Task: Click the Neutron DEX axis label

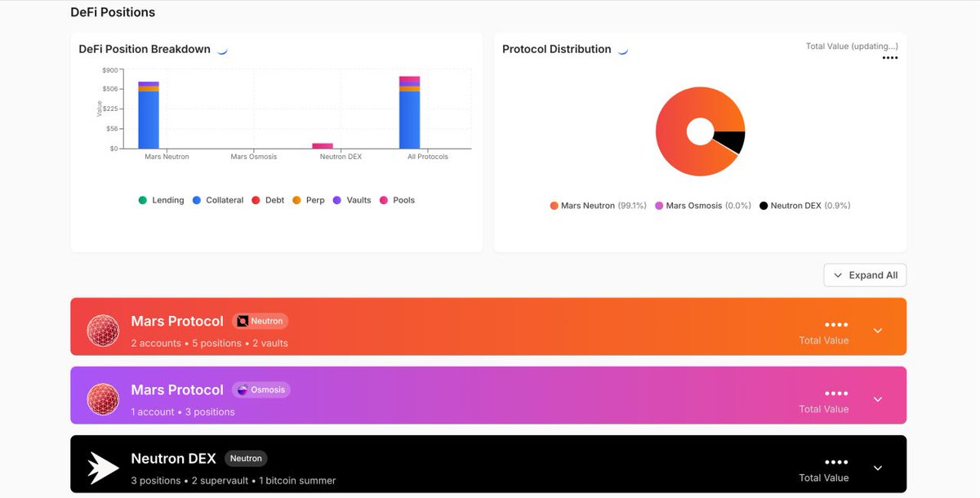Action: pos(341,157)
